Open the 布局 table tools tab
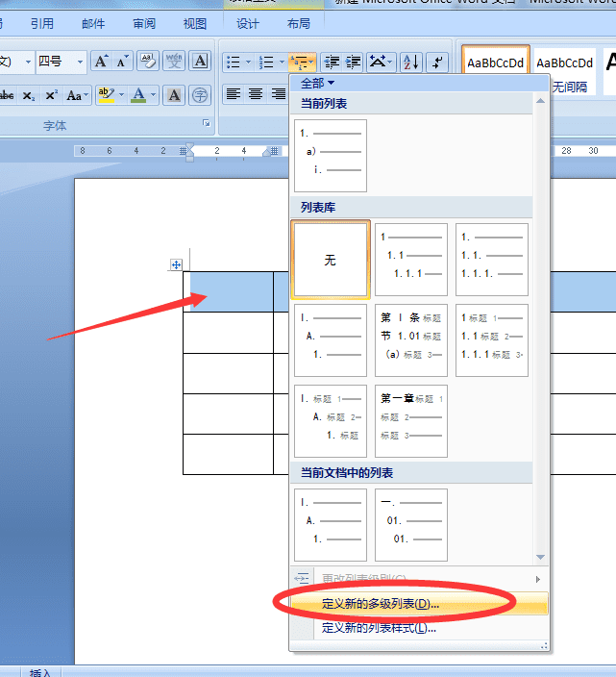616x677 pixels. pyautogui.click(x=299, y=24)
